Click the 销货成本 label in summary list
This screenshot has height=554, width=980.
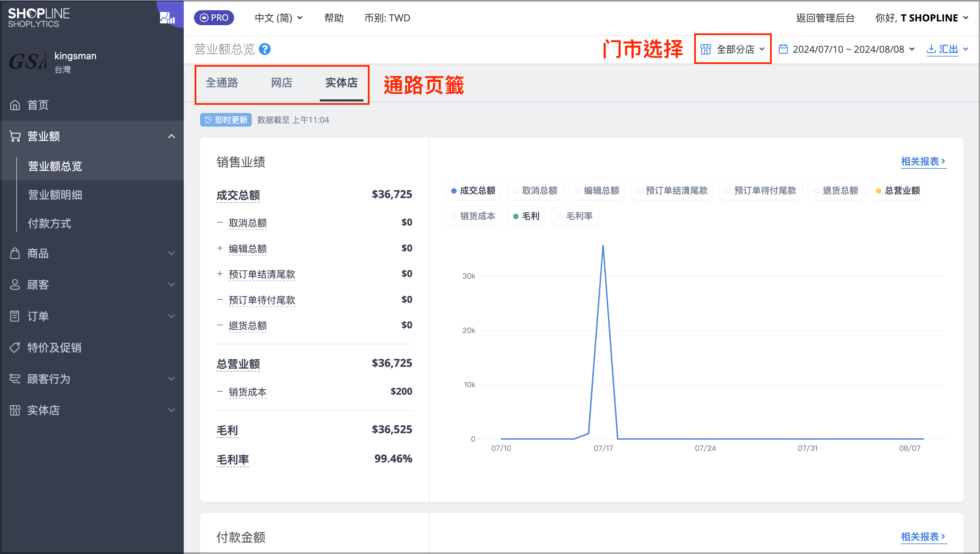click(x=248, y=392)
